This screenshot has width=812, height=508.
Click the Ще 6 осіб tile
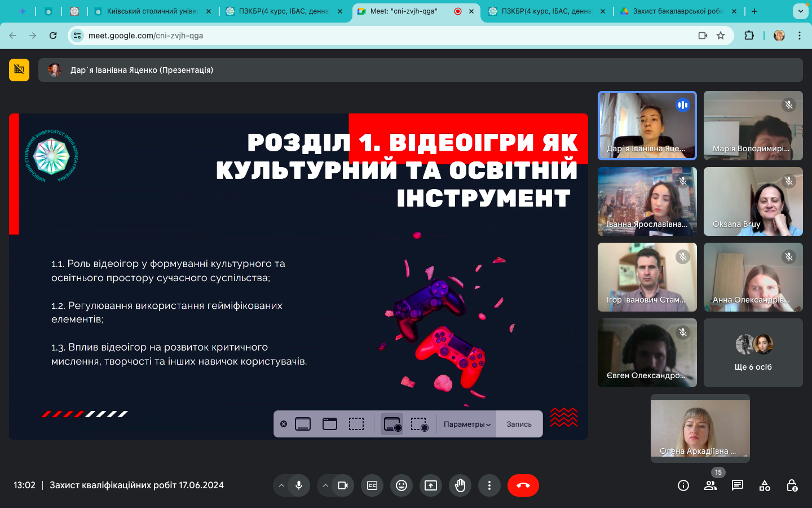pos(753,353)
